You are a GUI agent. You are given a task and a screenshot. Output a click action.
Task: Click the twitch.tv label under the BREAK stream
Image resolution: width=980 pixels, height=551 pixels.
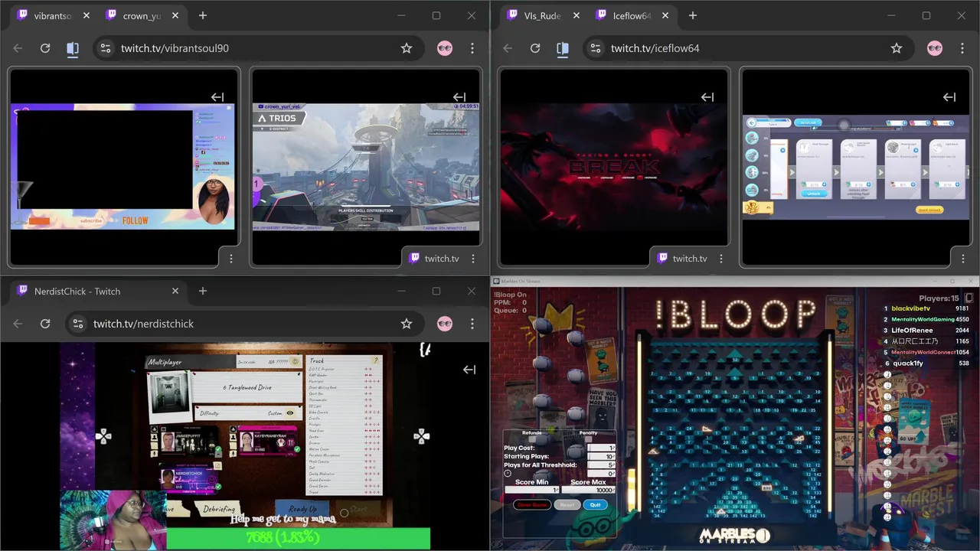tap(690, 259)
